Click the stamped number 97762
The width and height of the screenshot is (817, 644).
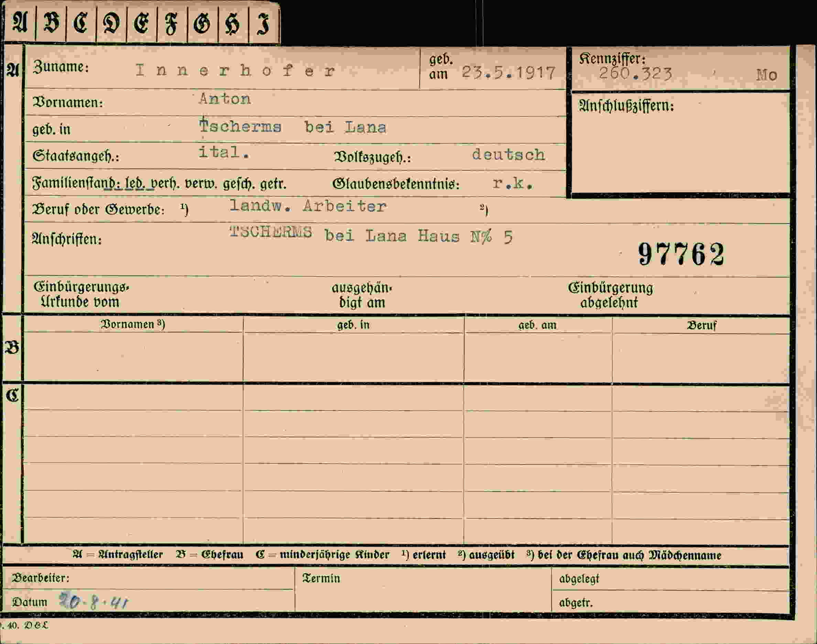681,254
